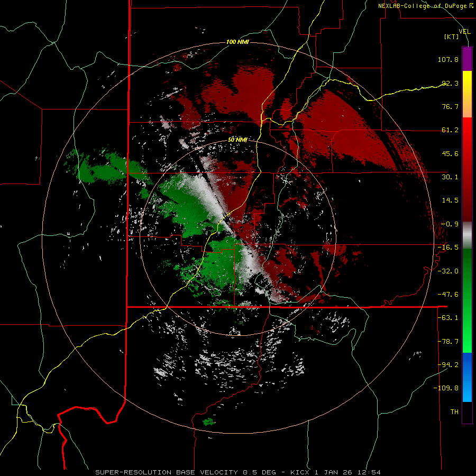Click the blue segment of the color bar

point(467,377)
